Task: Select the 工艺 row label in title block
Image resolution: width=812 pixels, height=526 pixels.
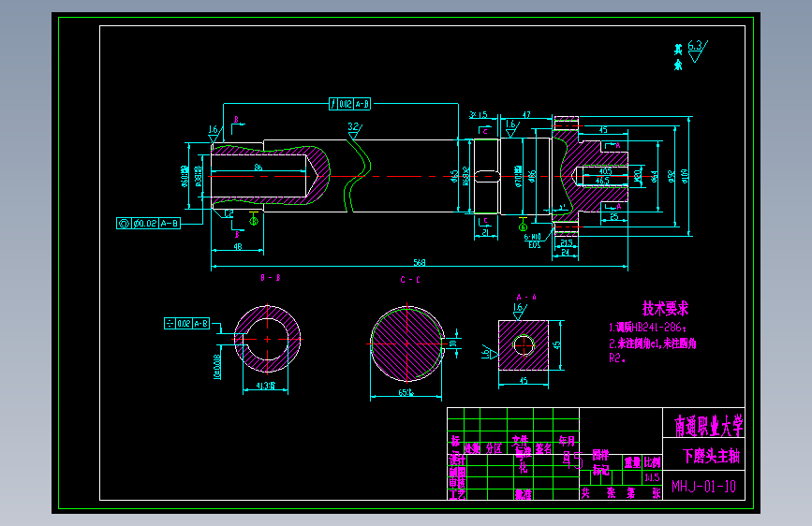Action: (x=457, y=494)
